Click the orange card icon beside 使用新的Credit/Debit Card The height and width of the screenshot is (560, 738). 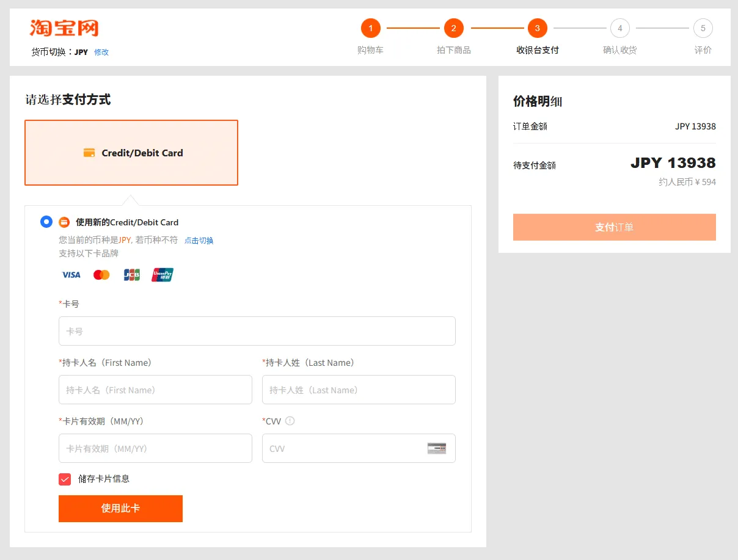[x=64, y=222]
